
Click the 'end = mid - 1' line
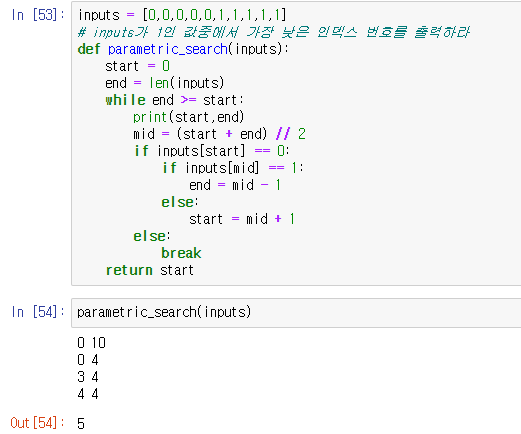coord(235,185)
